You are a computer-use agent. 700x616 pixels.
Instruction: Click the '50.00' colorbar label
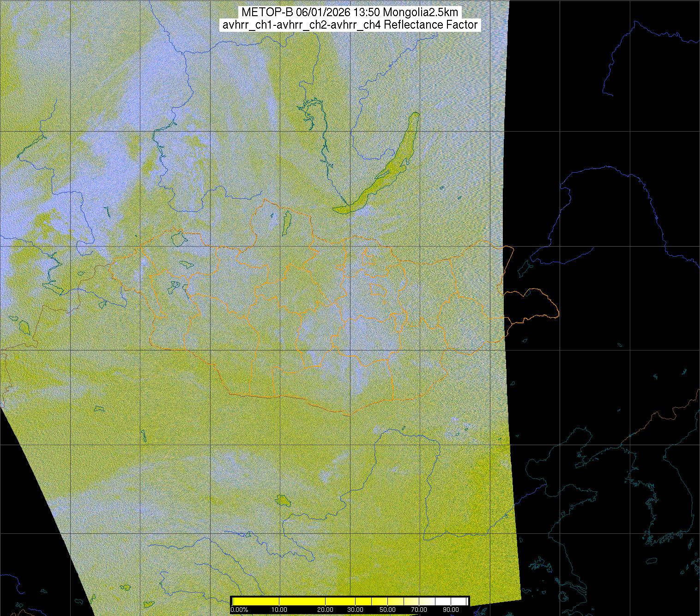(x=388, y=610)
